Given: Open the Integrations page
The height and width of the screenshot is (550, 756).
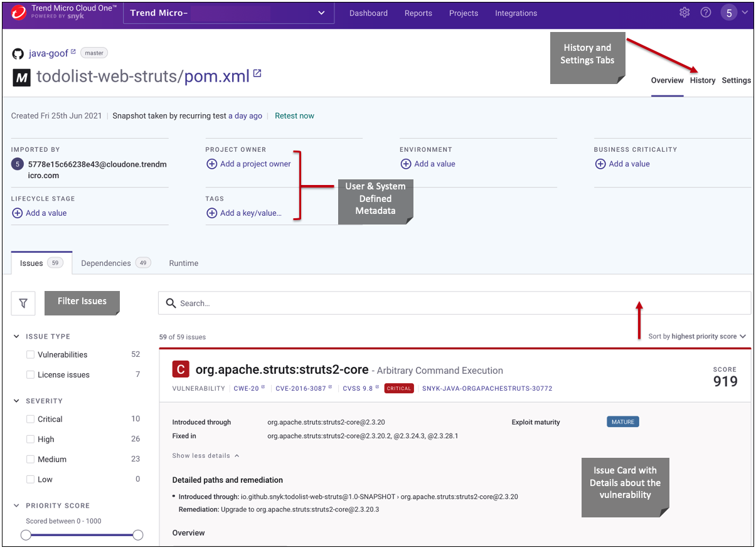Looking at the screenshot, I should click(516, 13).
